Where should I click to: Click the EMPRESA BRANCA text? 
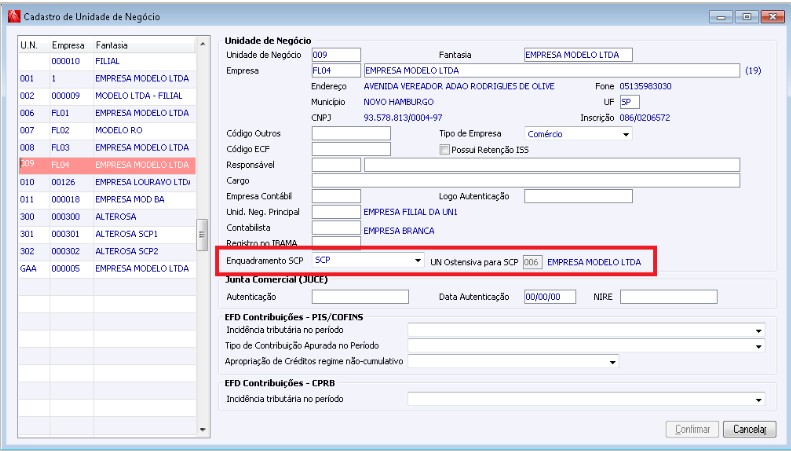pos(399,231)
